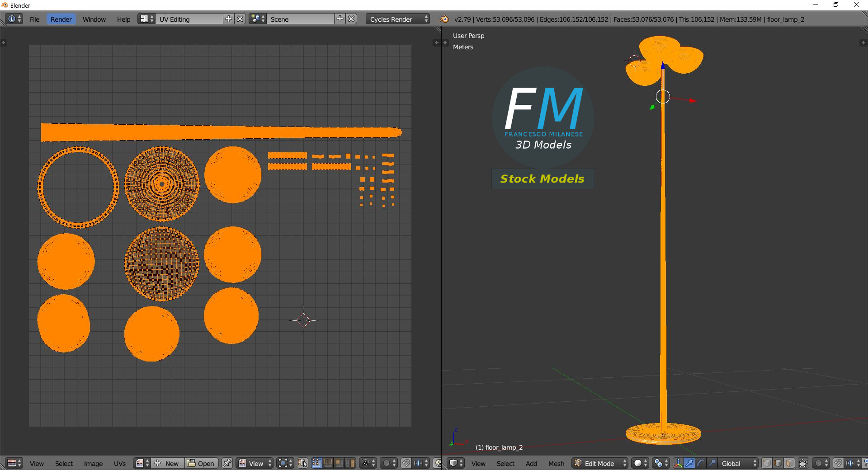This screenshot has width=868, height=470.
Task: Enable the scale manipulator
Action: pos(712,463)
